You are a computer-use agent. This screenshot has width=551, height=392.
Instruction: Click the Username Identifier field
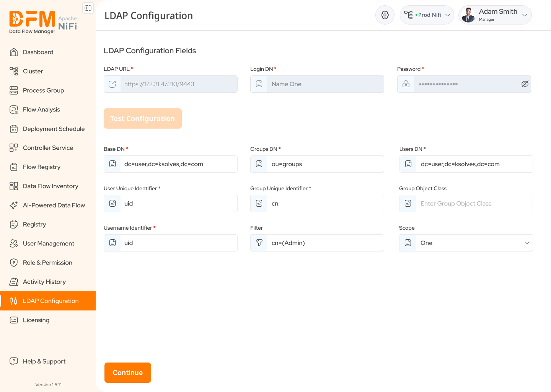171,243
